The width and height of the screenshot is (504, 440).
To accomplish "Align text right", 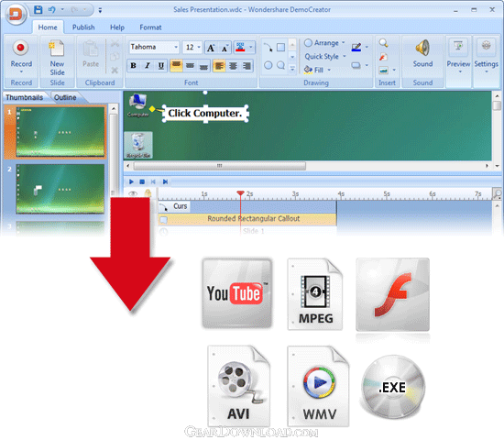I will coord(247,66).
